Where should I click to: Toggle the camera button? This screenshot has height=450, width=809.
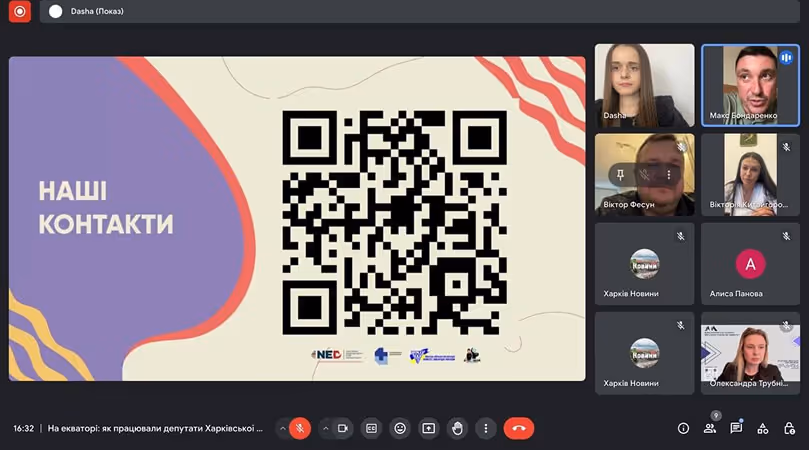click(x=343, y=428)
